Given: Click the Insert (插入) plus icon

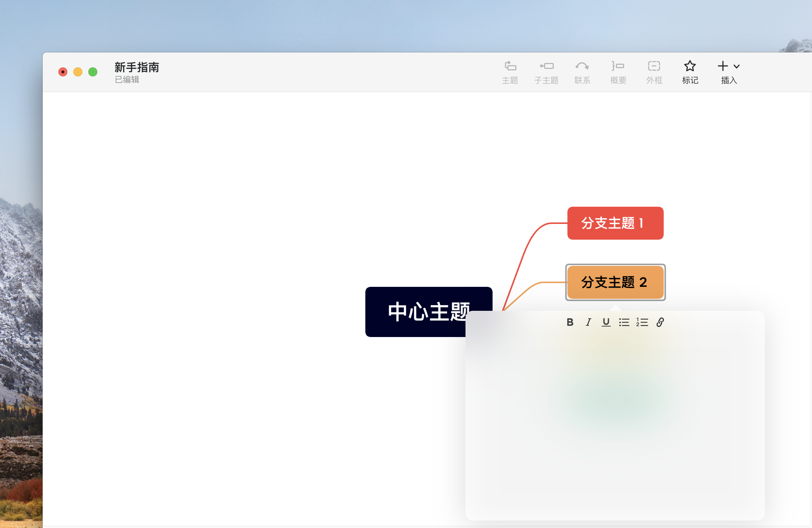Looking at the screenshot, I should click(723, 66).
